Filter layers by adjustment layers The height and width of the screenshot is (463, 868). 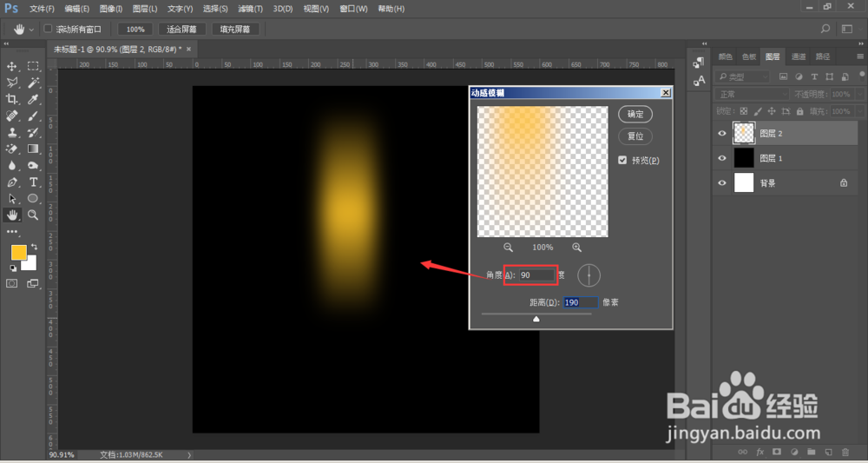pyautogui.click(x=799, y=76)
